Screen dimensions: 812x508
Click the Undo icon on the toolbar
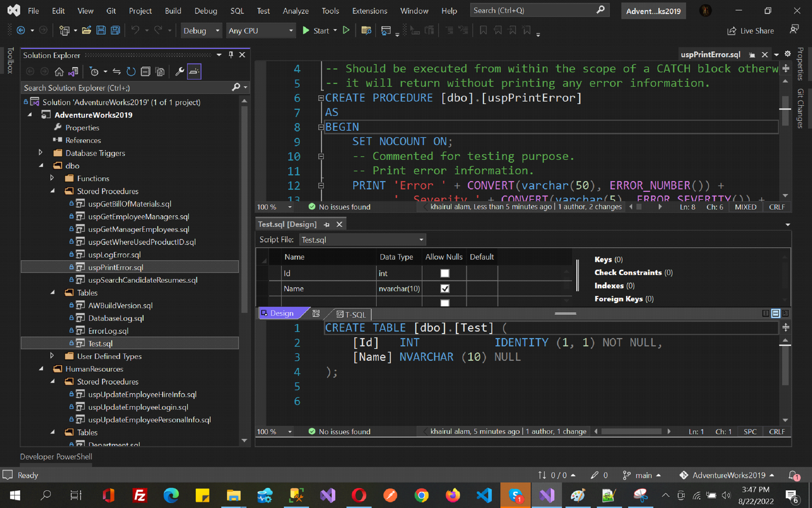pyautogui.click(x=136, y=30)
